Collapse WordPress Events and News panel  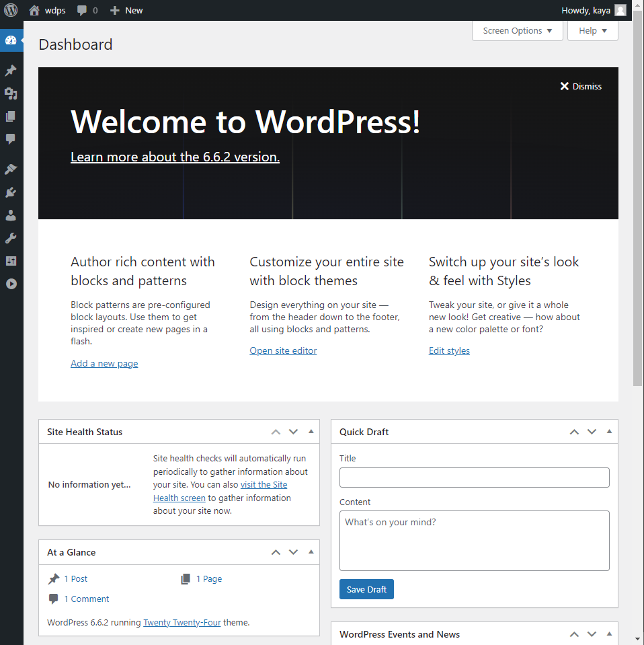pyautogui.click(x=610, y=634)
